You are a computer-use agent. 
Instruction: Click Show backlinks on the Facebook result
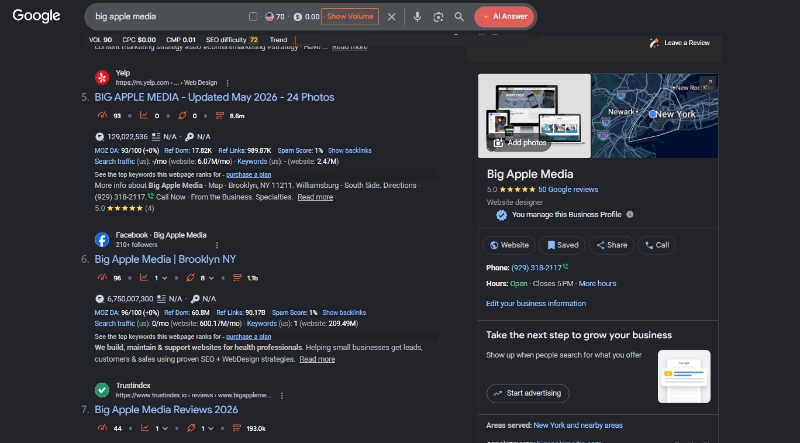pyautogui.click(x=344, y=312)
